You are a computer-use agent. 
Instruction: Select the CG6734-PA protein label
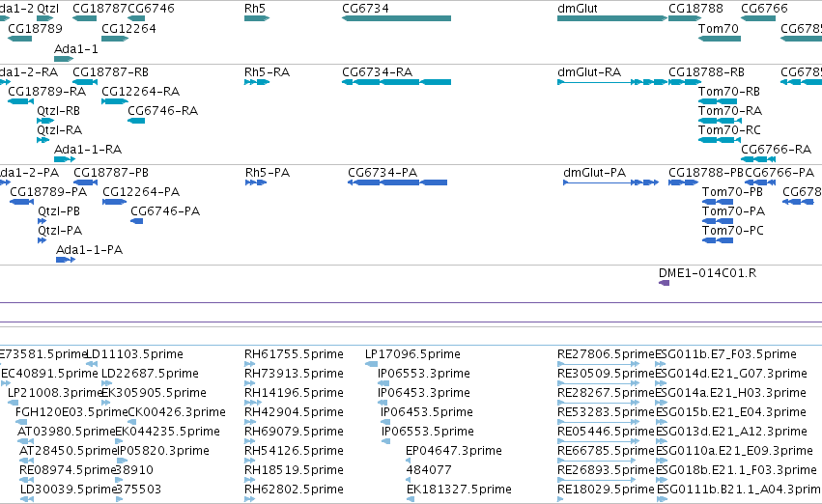click(383, 173)
